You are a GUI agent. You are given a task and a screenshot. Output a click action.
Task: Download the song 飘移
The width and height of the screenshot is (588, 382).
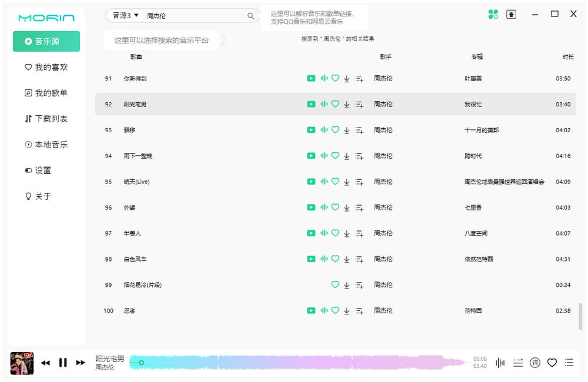347,130
